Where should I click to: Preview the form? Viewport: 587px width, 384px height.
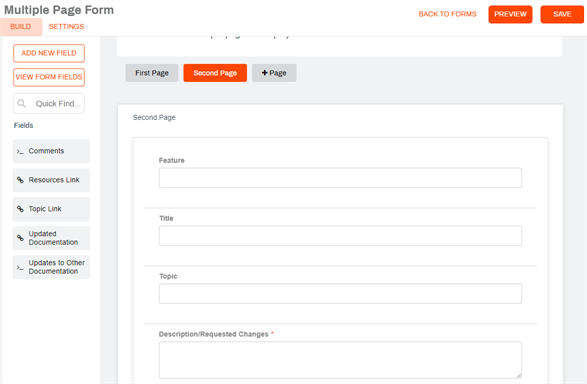coord(510,14)
